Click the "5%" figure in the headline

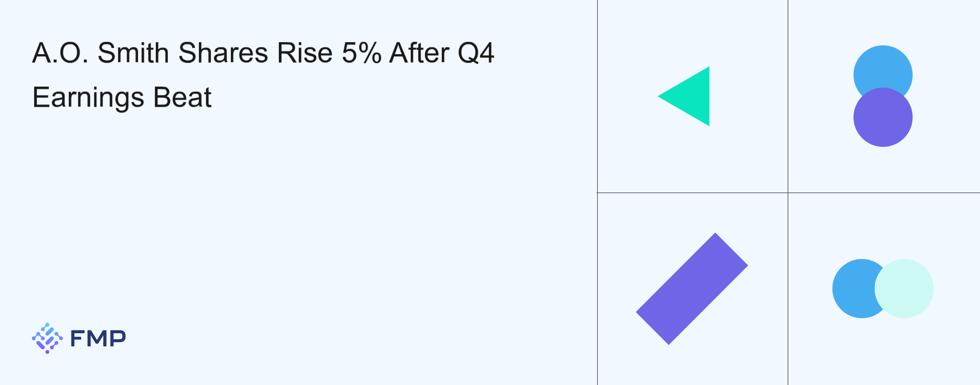coord(361,52)
